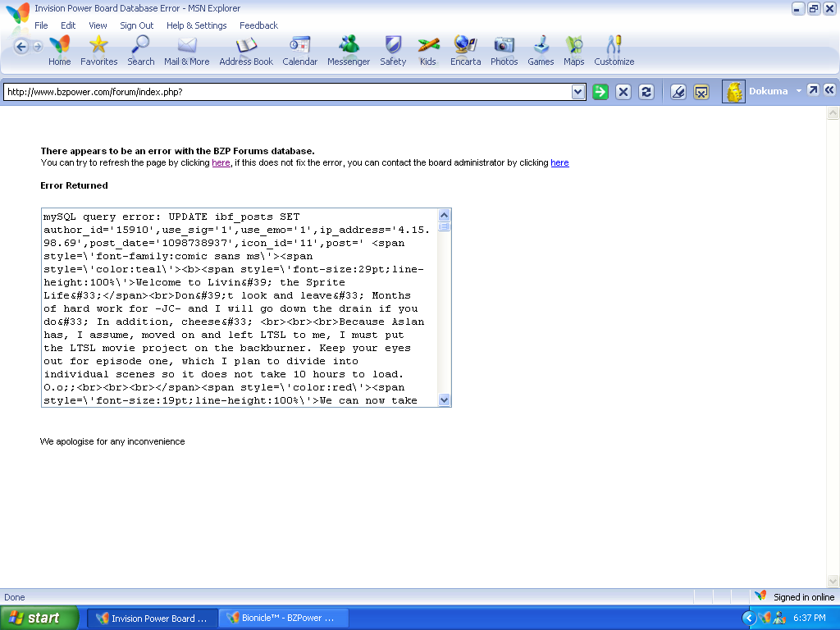840x630 pixels.
Task: Open Help & Settings menu
Action: coord(197,25)
